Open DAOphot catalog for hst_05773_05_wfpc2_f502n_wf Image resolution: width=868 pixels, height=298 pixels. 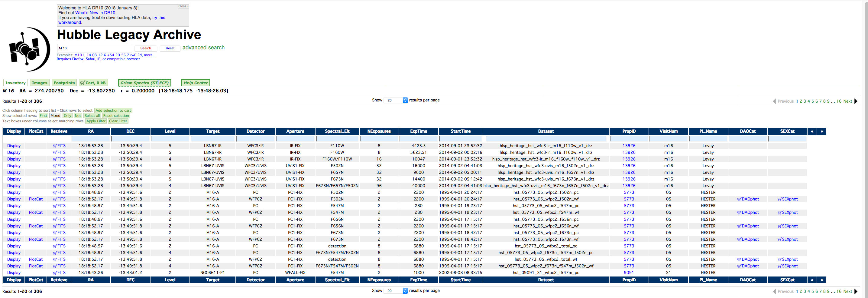(748, 199)
